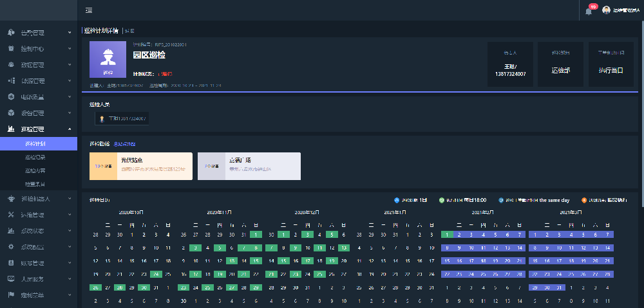The height and width of the screenshot is (308, 644).
Task: Click the flag icon beside 定制菜单
Action: (x=11, y=295)
